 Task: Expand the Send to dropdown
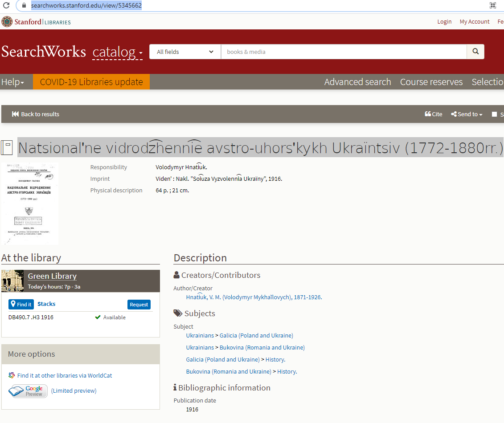[x=467, y=114]
